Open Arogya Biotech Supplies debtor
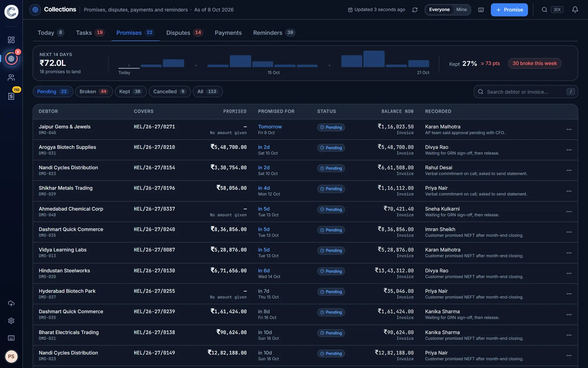This screenshot has height=368, width=588. pos(67,147)
